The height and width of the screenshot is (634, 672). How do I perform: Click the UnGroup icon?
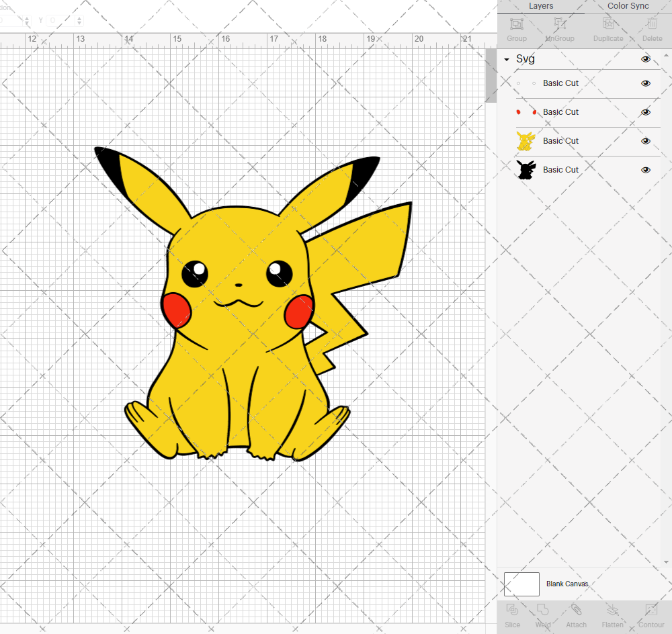559,24
